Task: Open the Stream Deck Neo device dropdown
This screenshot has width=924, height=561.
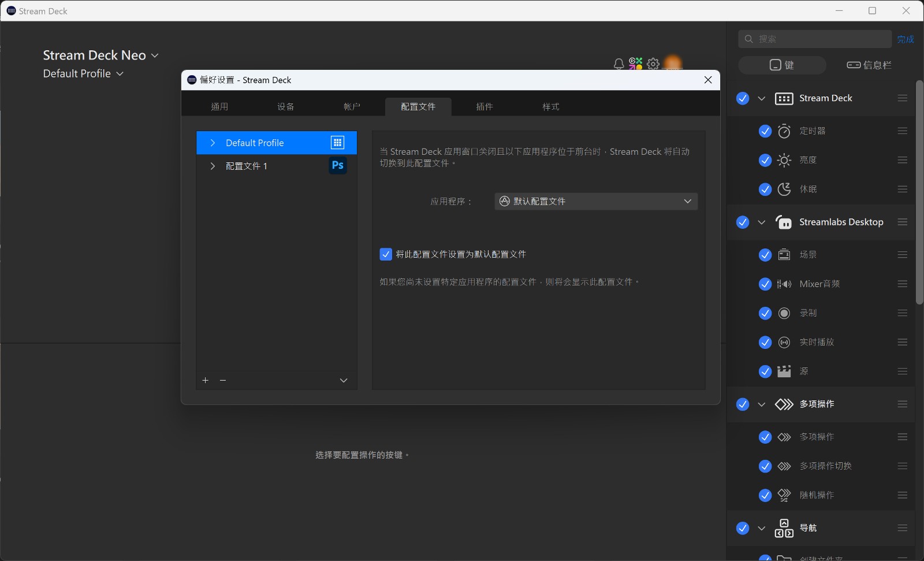Action: point(100,55)
